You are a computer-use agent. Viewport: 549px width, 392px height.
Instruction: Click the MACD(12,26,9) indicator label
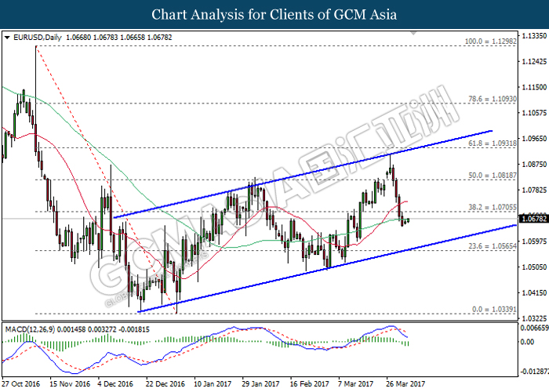[x=30, y=330]
